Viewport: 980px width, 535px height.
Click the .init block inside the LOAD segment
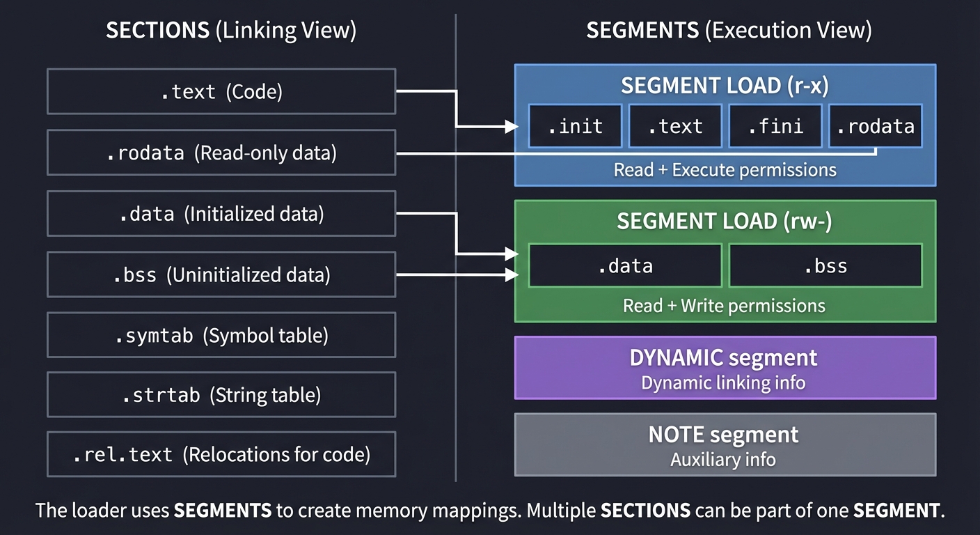[575, 126]
